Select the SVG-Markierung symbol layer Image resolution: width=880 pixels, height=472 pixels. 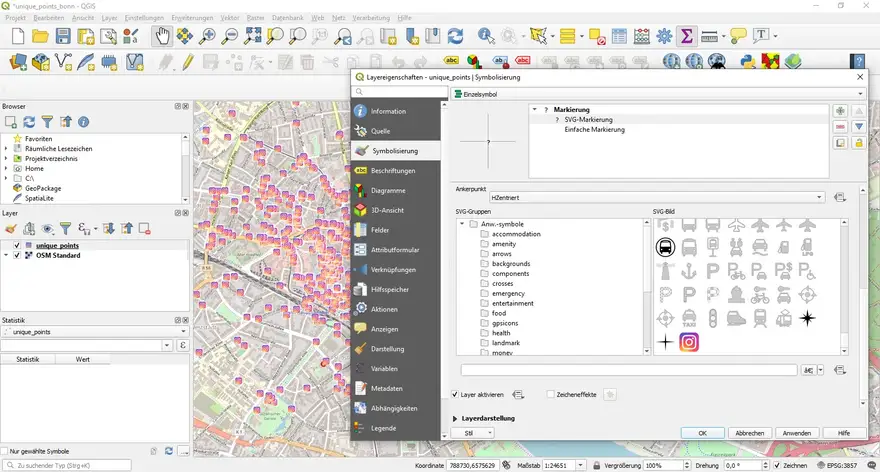point(588,120)
